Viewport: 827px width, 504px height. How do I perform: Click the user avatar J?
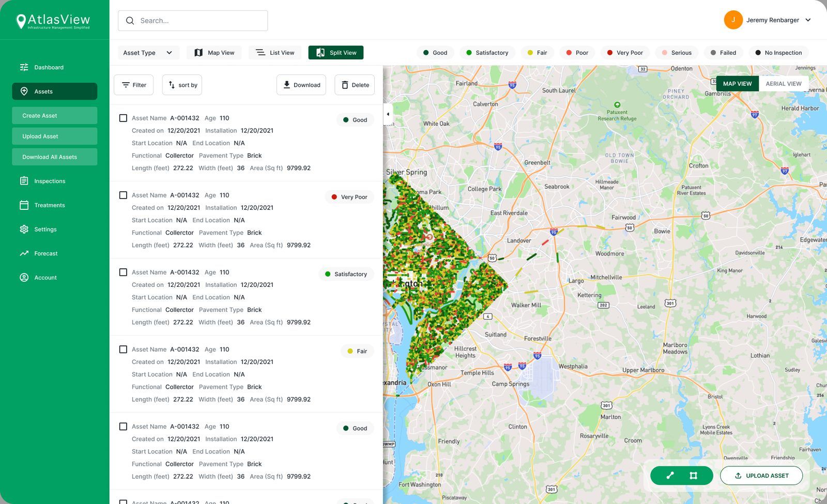pos(733,20)
